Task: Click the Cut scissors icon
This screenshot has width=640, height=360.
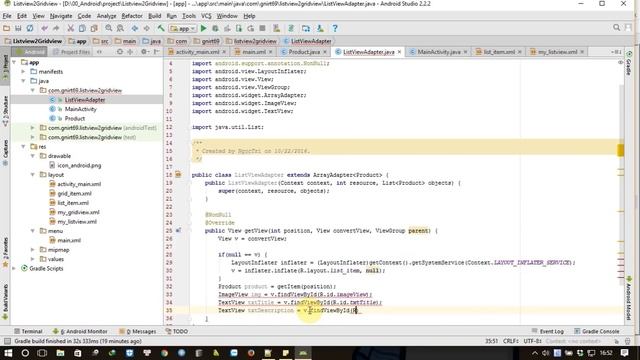Action: pyautogui.click(x=71, y=28)
